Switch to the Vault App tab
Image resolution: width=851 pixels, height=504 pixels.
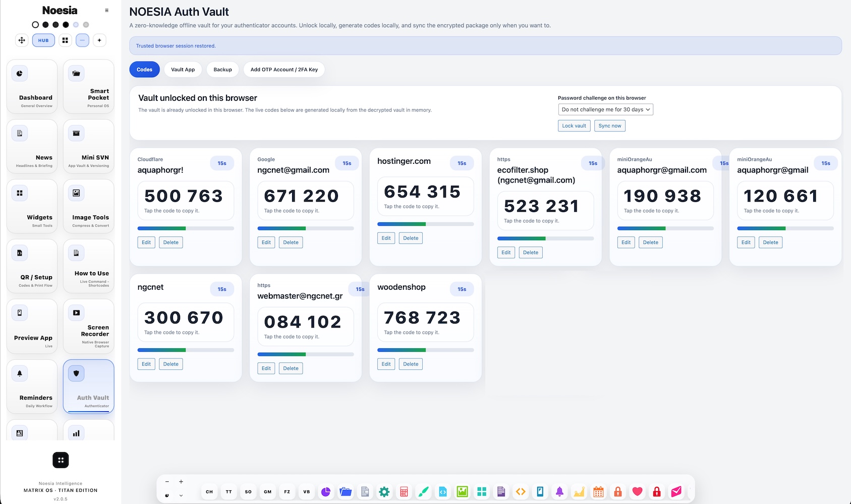click(x=183, y=70)
